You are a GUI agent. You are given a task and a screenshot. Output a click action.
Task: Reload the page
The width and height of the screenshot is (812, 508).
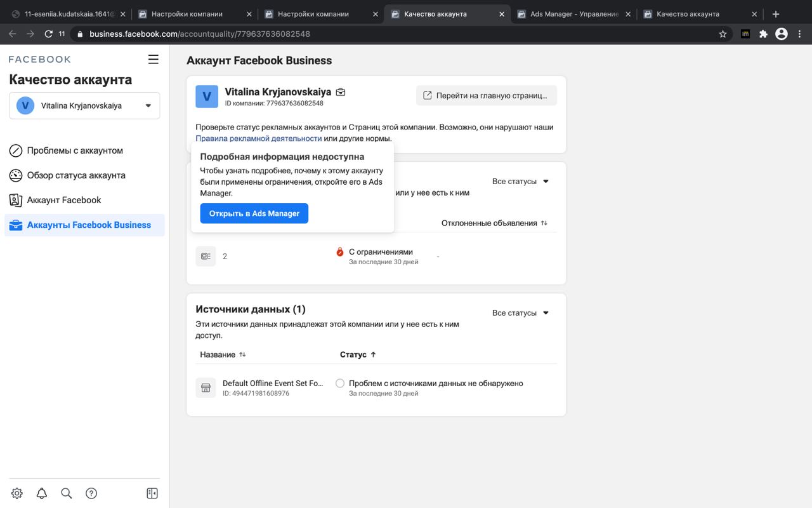[x=48, y=34]
